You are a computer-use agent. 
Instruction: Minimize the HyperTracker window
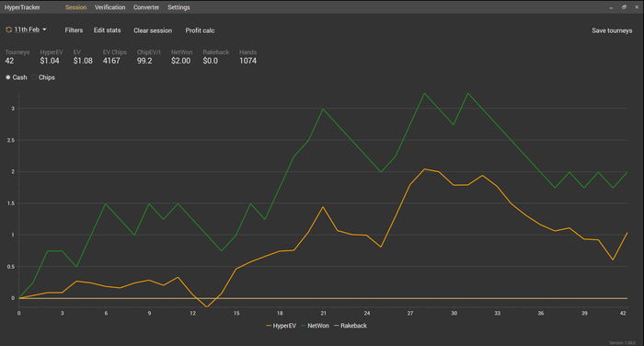tap(611, 7)
